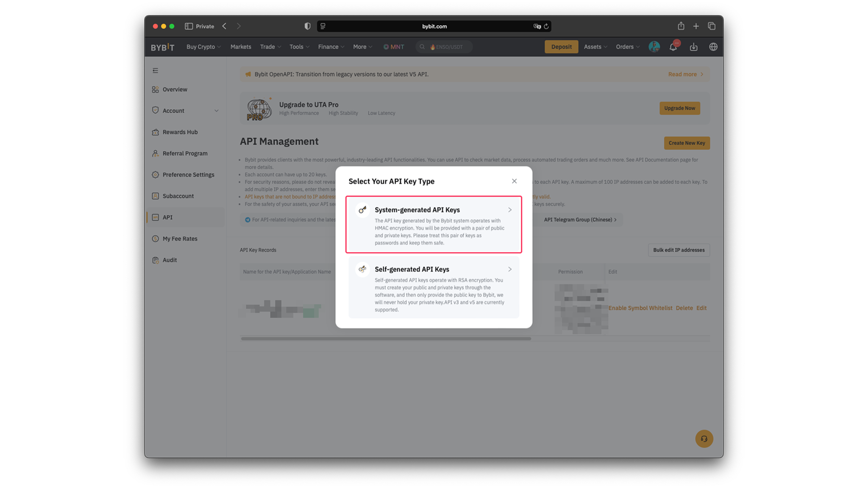Open the notifications bell icon
The height and width of the screenshot is (488, 868).
673,47
